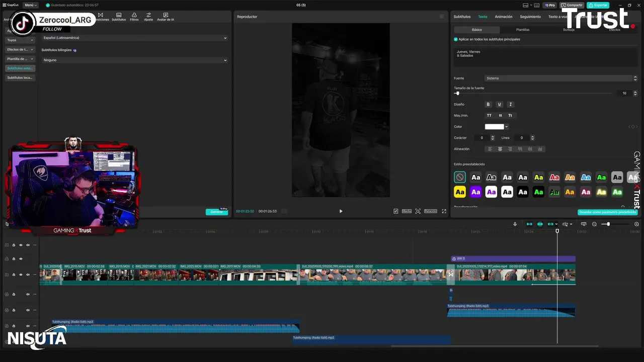Image resolution: width=644 pixels, height=362 pixels.
Task: Expand the Plantilla de ... sidebar section
Action: click(20, 59)
